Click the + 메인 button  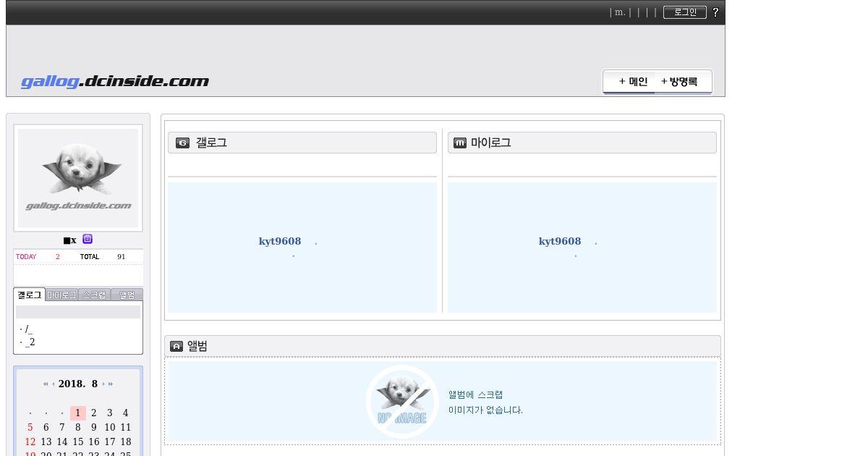coord(630,82)
